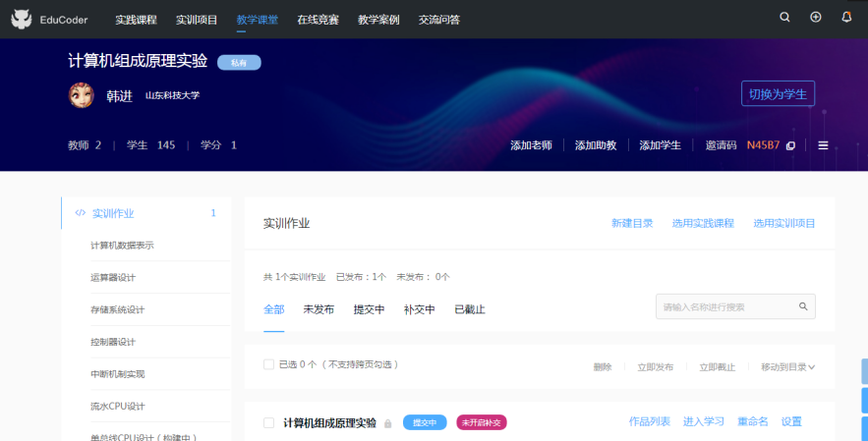Expand the 实训作业 sidebar section
868x441 pixels.
tap(112, 213)
